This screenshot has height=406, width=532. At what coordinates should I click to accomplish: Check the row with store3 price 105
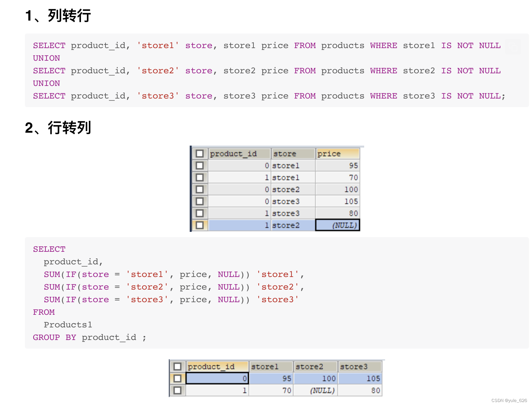pyautogui.click(x=200, y=201)
